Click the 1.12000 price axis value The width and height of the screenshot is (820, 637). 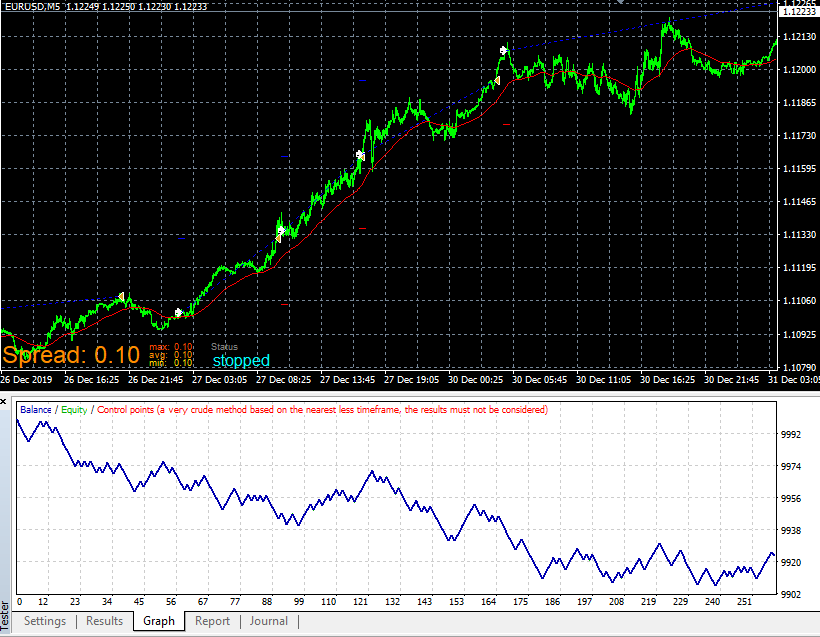(x=799, y=70)
